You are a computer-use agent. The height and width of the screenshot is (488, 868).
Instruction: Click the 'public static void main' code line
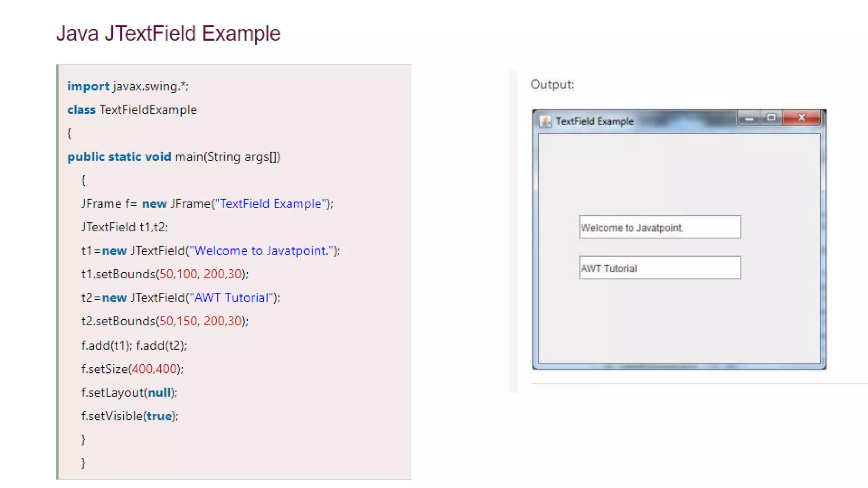173,157
